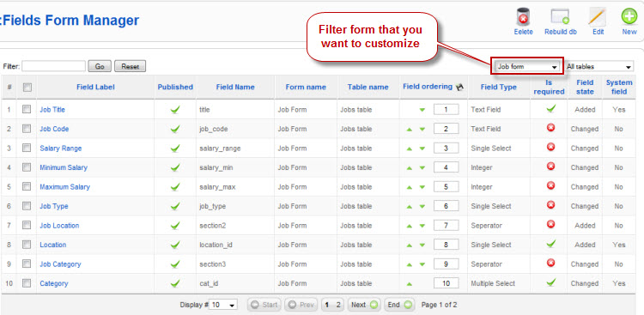Unpublish Job Title via green checkmark
Screen dimensions: 644x315
(x=175, y=110)
